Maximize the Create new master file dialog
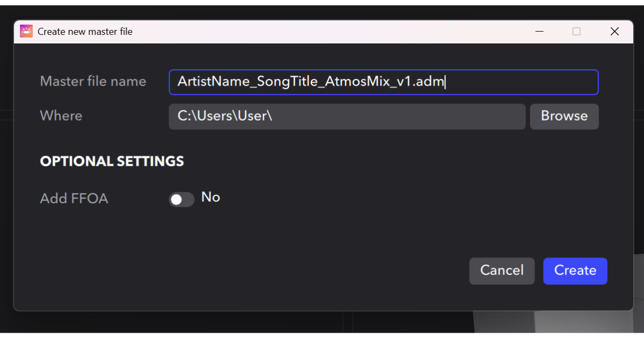This screenshot has height=338, width=644. pos(576,31)
